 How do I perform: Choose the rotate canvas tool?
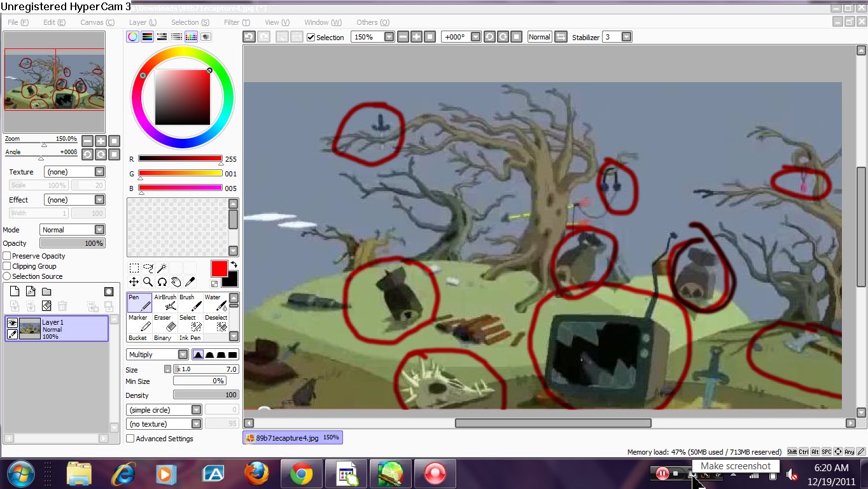162,281
